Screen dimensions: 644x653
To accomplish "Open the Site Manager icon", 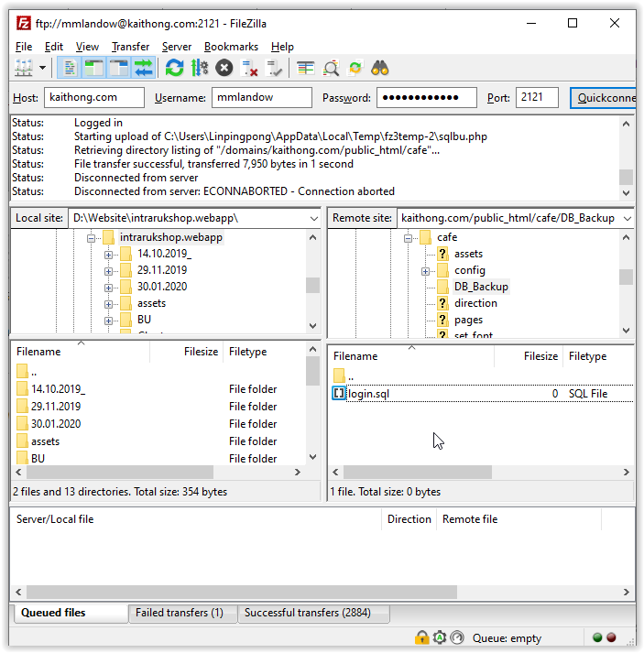I will pyautogui.click(x=24, y=68).
